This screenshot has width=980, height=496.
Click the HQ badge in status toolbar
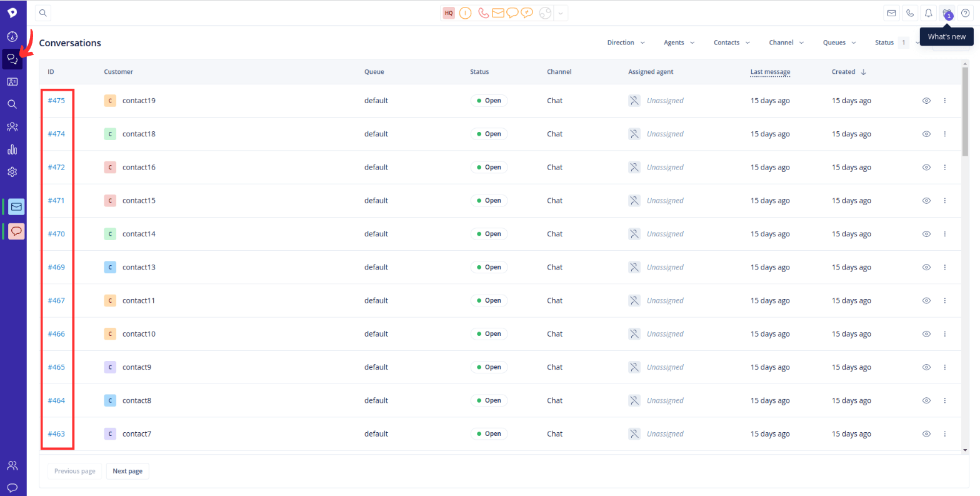point(448,13)
